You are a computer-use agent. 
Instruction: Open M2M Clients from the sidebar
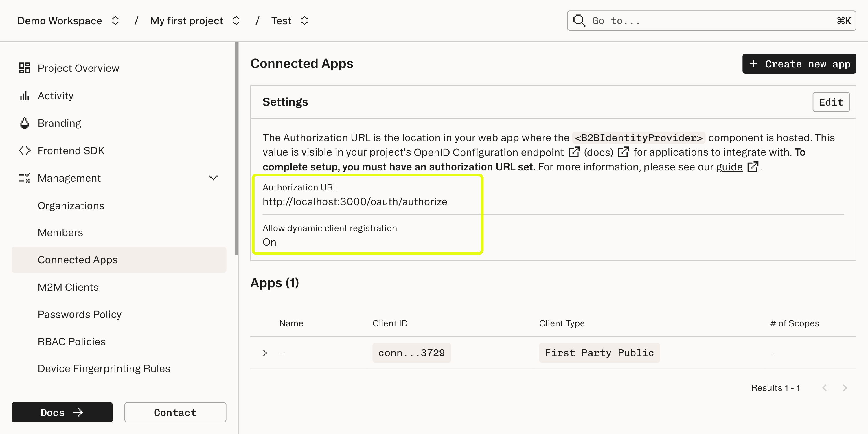[x=68, y=287]
